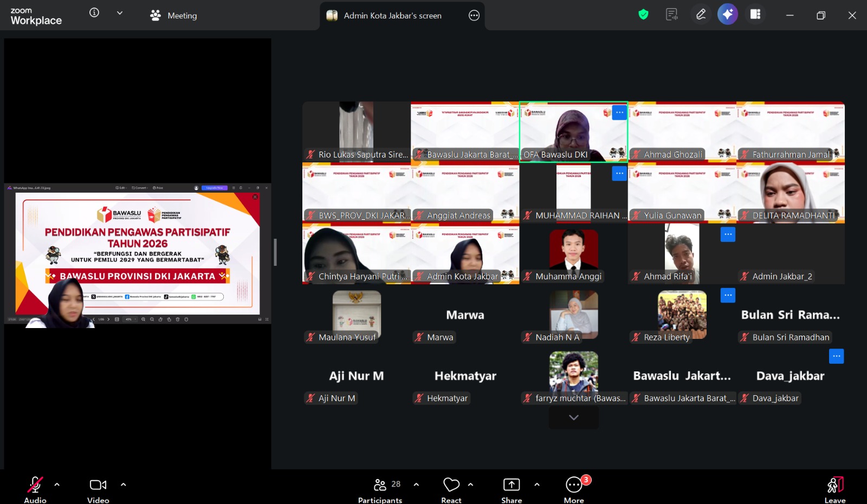Select the farryz muchtar participant tile
The image size is (867, 504).
coord(574,375)
